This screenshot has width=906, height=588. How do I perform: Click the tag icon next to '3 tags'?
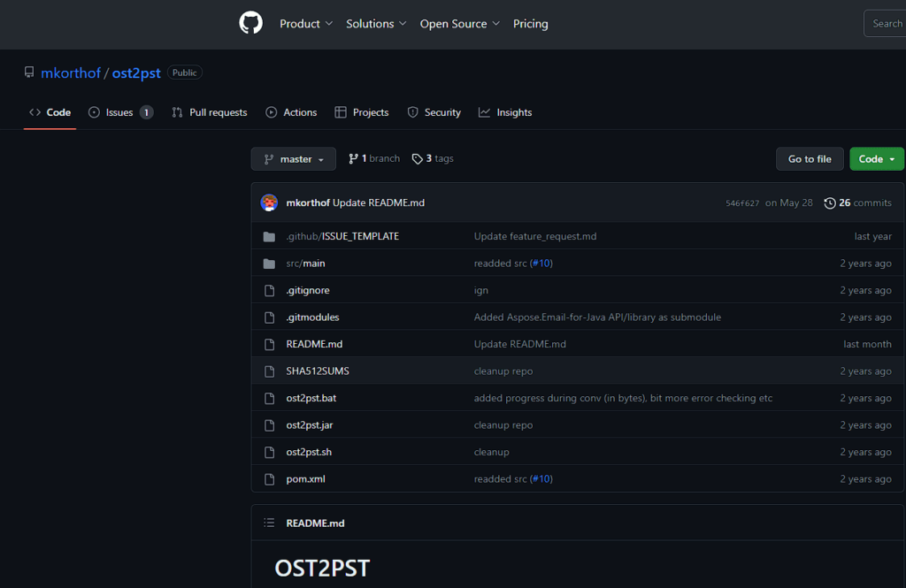417,158
